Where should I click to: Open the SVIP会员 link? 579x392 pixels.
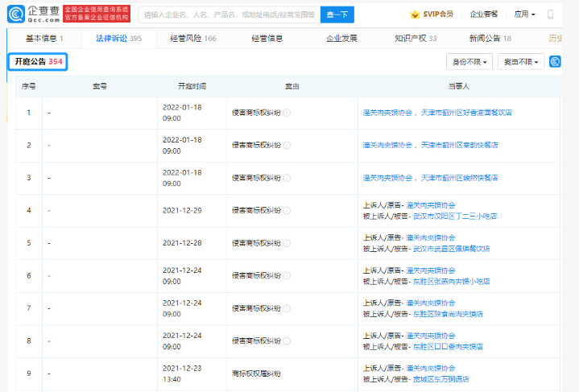(438, 14)
